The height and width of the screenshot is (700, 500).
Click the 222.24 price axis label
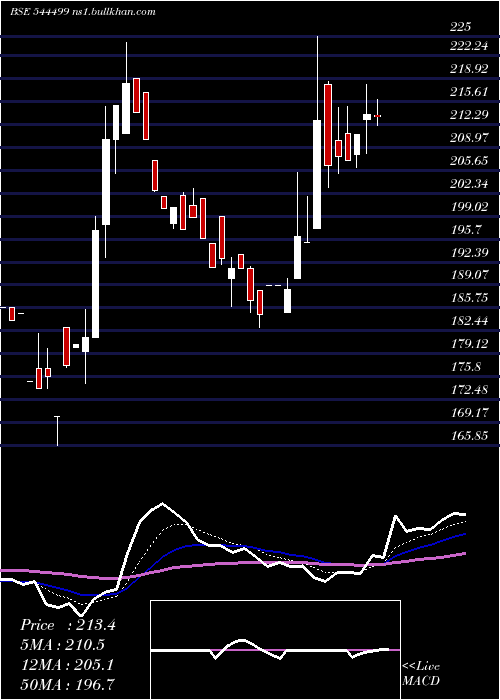(469, 46)
